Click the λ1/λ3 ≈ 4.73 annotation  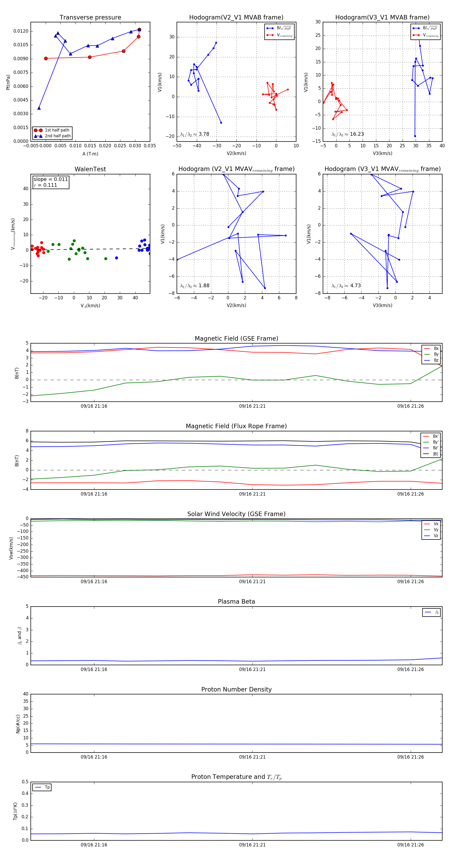click(346, 286)
